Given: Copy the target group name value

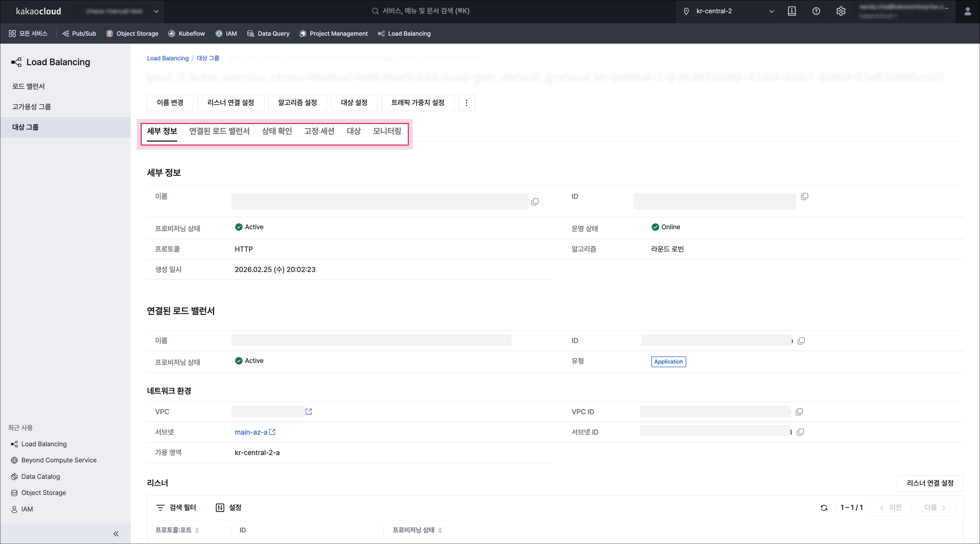Looking at the screenshot, I should coord(535,201).
